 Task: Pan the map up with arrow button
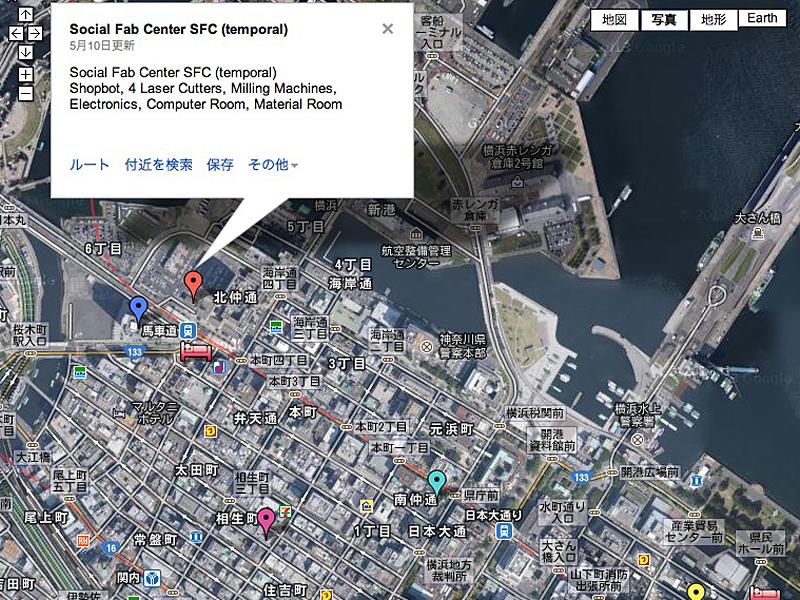tap(26, 14)
